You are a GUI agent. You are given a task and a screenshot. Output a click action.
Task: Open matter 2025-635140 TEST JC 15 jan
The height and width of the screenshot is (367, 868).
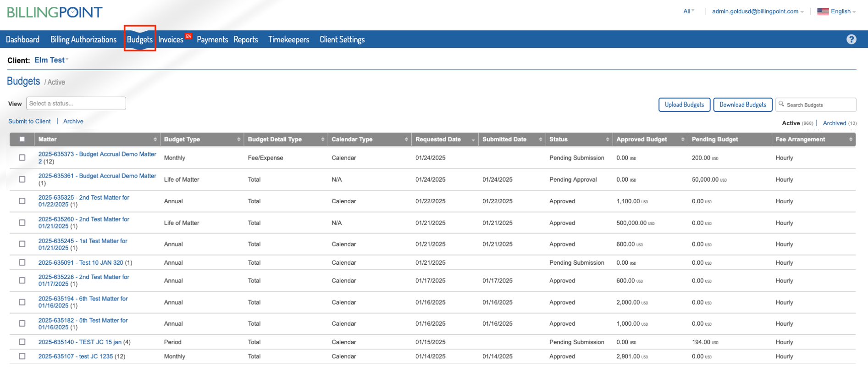[x=80, y=342]
